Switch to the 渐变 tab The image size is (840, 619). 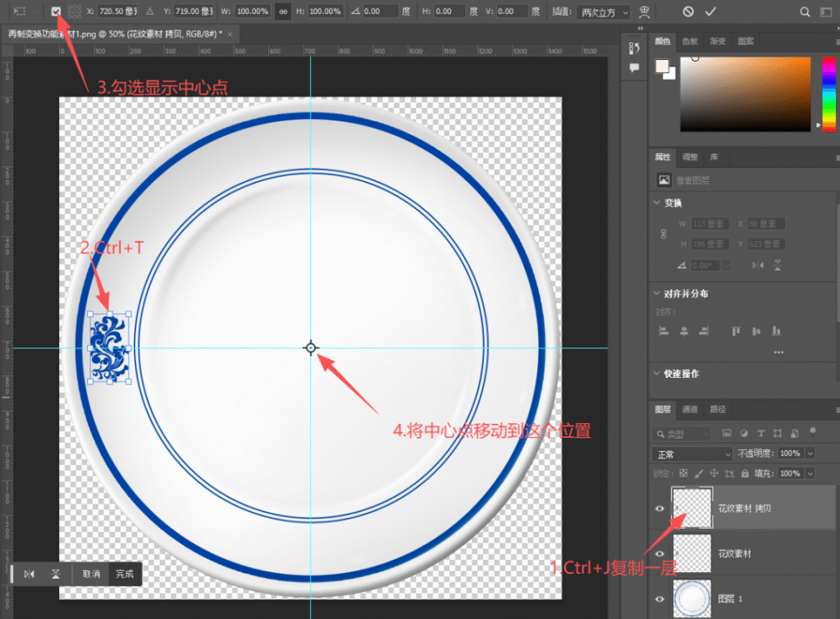(718, 41)
